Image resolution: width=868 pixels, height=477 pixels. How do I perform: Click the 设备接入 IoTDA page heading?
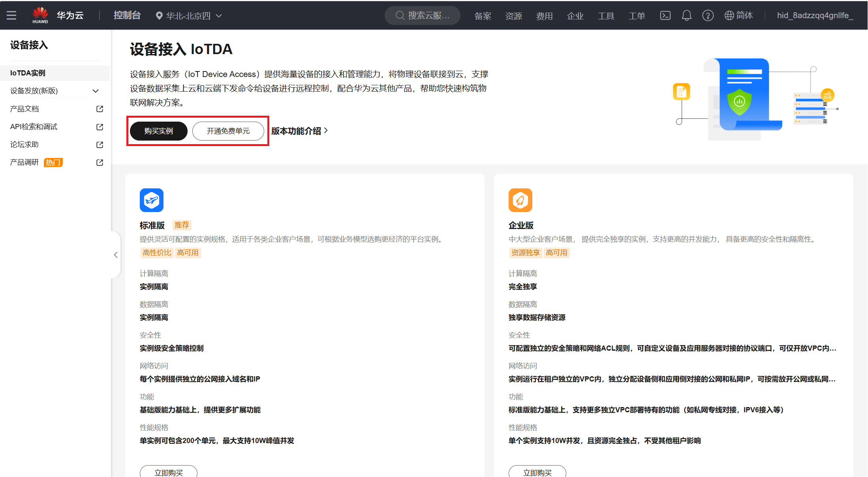tap(181, 49)
